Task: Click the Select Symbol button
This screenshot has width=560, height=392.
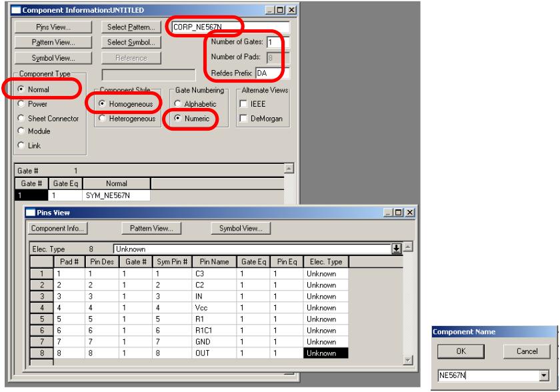Action: click(x=131, y=43)
